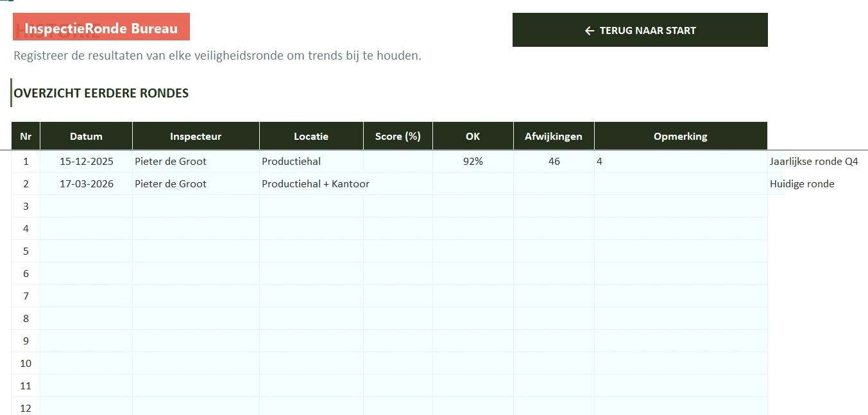
Task: Click Pieter de Groot in the 17-03-2026 row
Action: (x=196, y=184)
